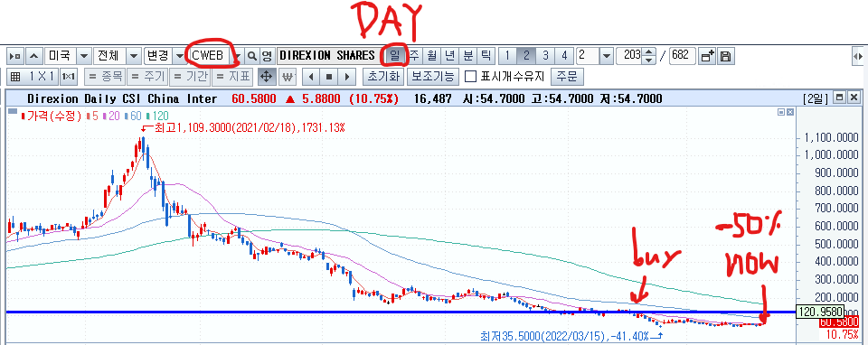Increase the 203 bar count stepper
The width and height of the screenshot is (868, 345).
650,52
